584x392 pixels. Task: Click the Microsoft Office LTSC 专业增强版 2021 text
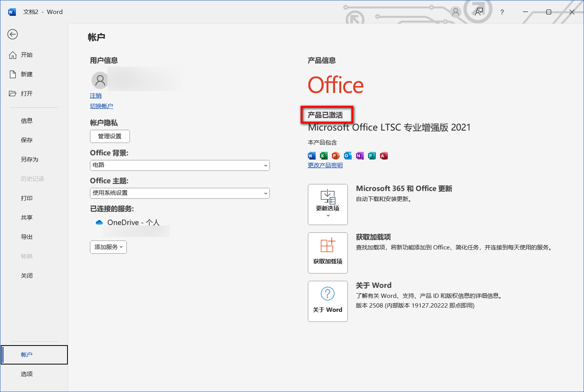point(389,127)
